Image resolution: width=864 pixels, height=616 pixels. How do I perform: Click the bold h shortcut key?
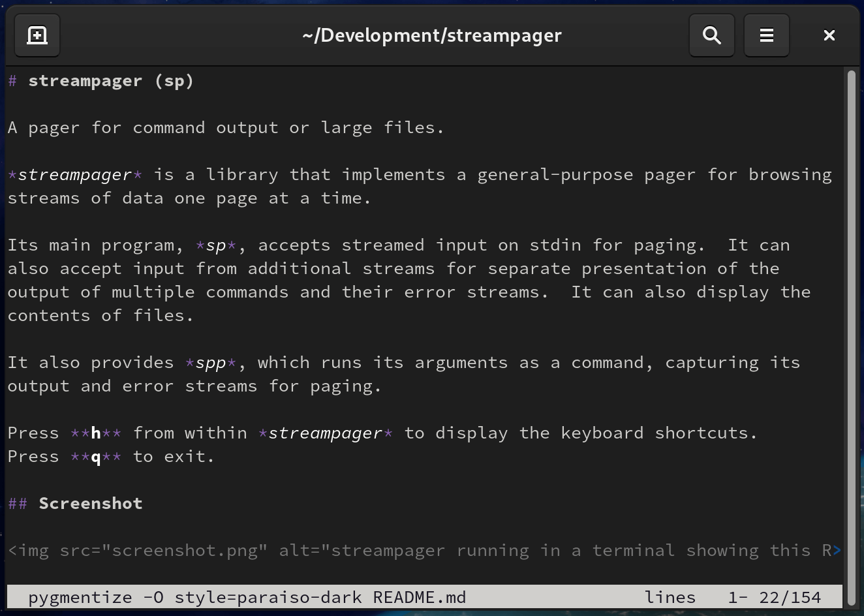click(x=95, y=433)
